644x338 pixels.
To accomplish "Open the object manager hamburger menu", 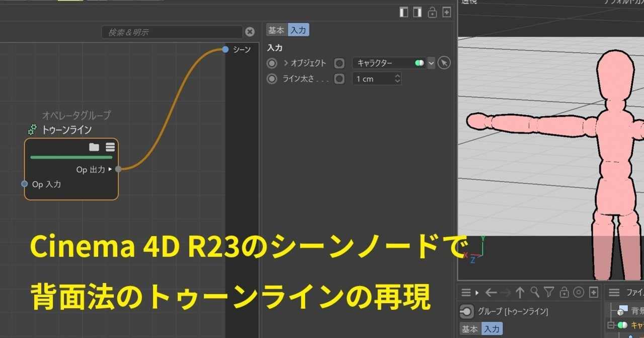I will click(614, 292).
